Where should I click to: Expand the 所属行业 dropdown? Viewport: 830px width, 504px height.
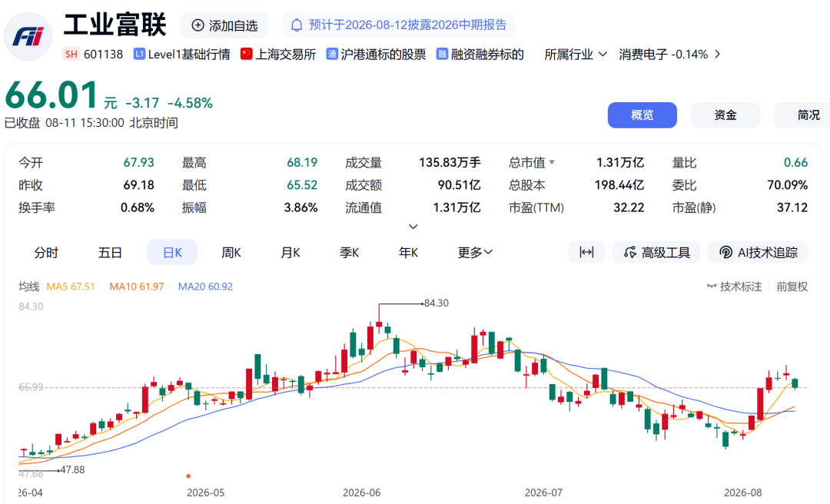coord(576,54)
